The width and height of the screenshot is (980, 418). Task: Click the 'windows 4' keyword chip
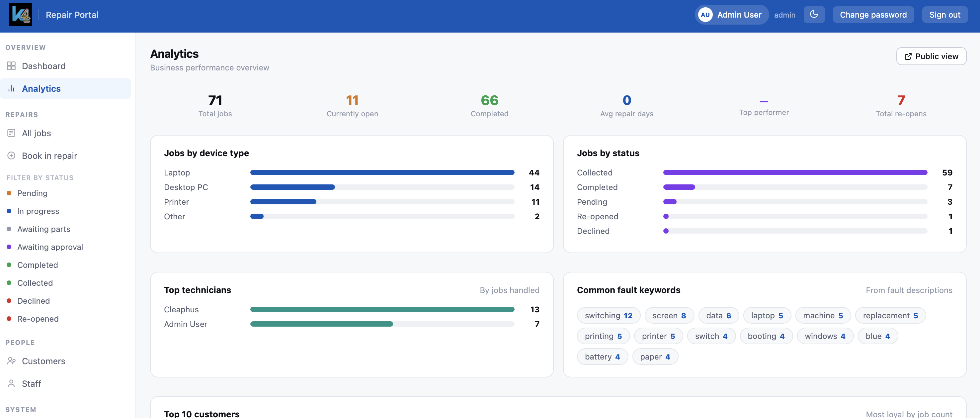[825, 336]
